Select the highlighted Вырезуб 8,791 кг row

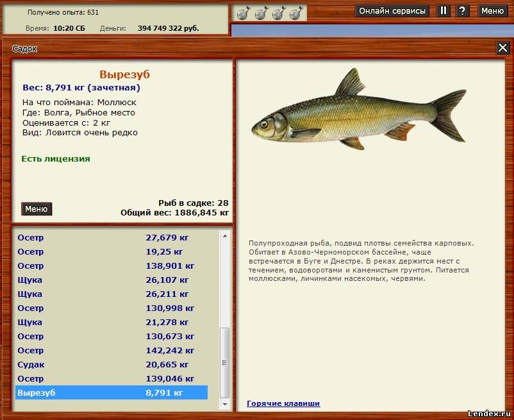point(111,392)
